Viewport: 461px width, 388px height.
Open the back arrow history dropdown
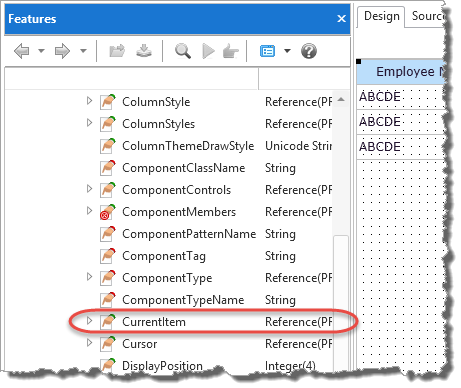41,51
